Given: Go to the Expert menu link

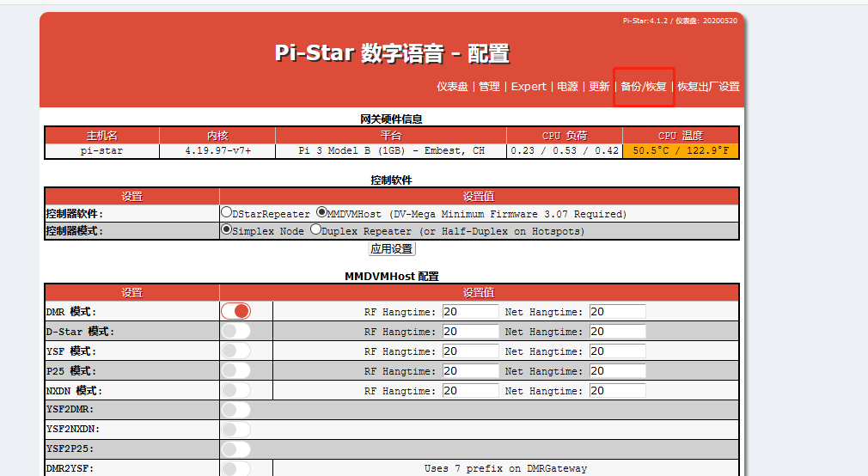Looking at the screenshot, I should click(x=529, y=86).
